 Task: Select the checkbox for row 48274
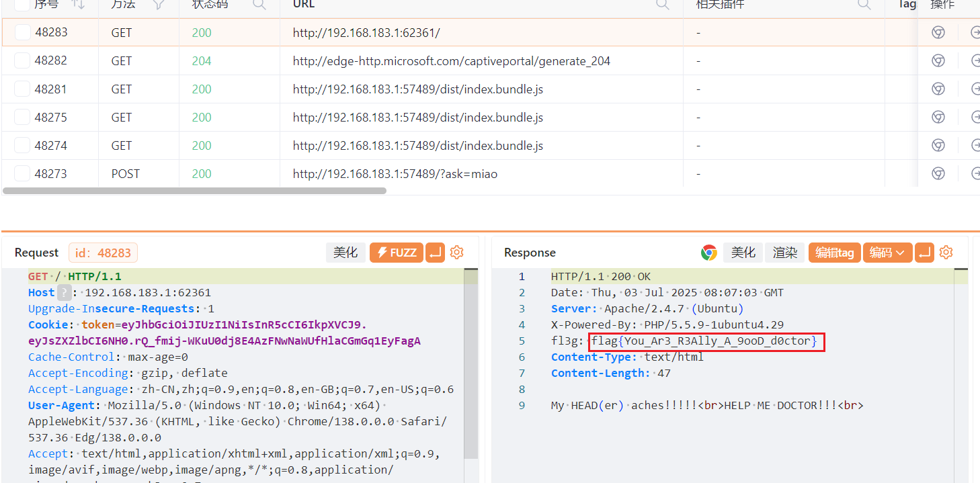tap(22, 145)
